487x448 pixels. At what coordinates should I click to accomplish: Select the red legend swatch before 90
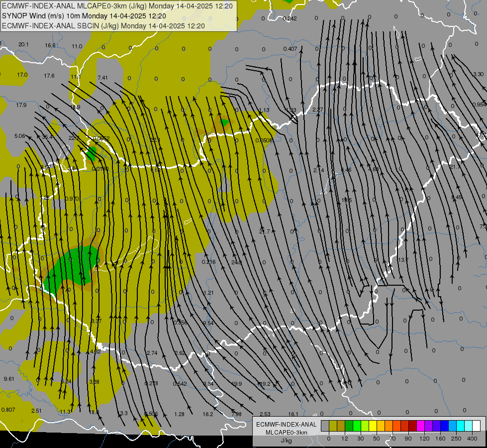405,426
